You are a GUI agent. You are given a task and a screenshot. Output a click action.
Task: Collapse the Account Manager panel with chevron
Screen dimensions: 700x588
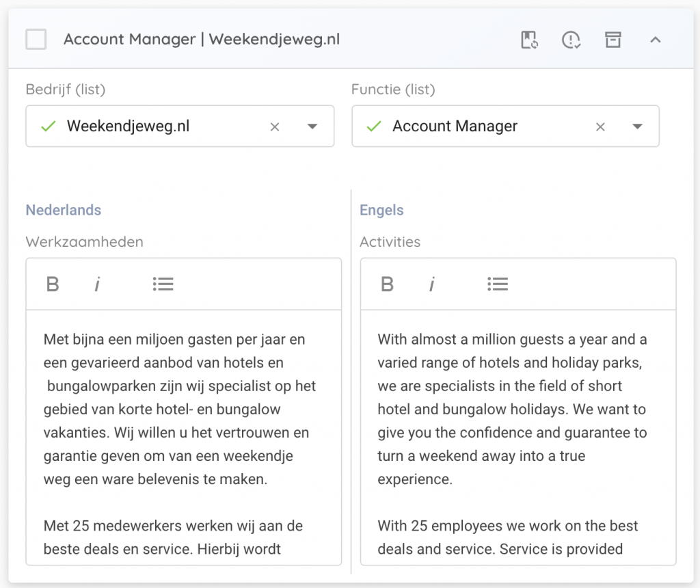pyautogui.click(x=655, y=40)
